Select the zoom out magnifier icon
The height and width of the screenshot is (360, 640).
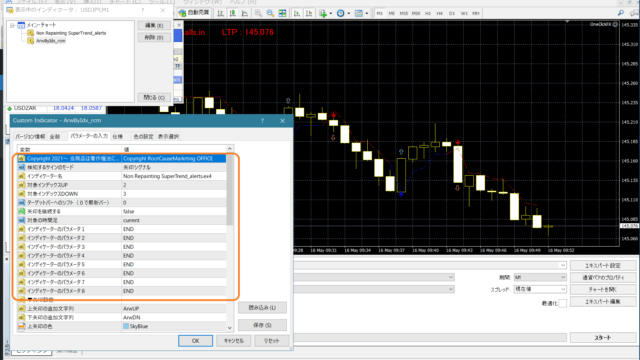(270, 13)
